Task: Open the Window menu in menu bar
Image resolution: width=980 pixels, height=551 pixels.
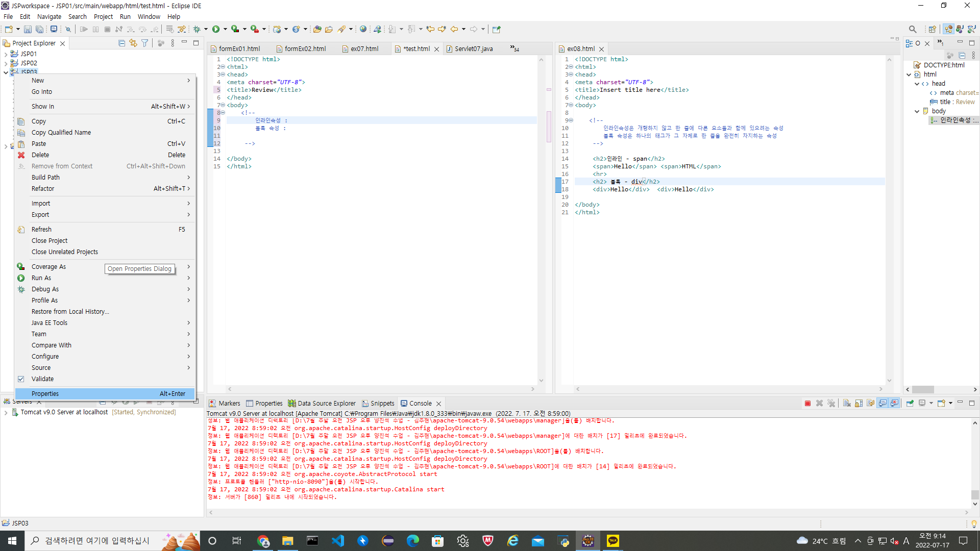Action: tap(149, 16)
